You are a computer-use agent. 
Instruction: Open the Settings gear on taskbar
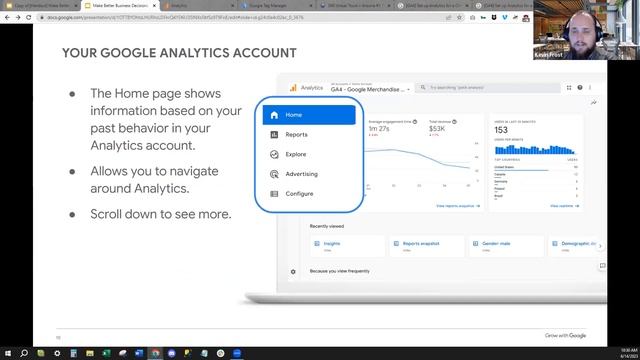click(57, 353)
